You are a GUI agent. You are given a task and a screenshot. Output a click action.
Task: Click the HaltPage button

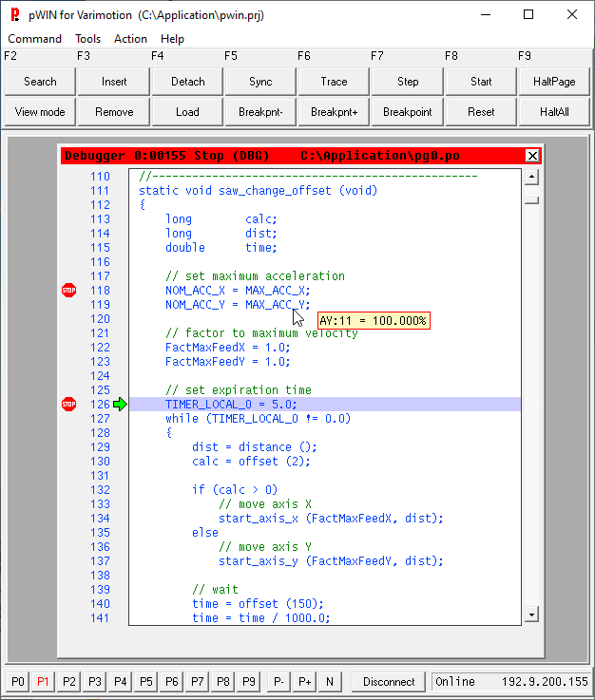point(554,82)
